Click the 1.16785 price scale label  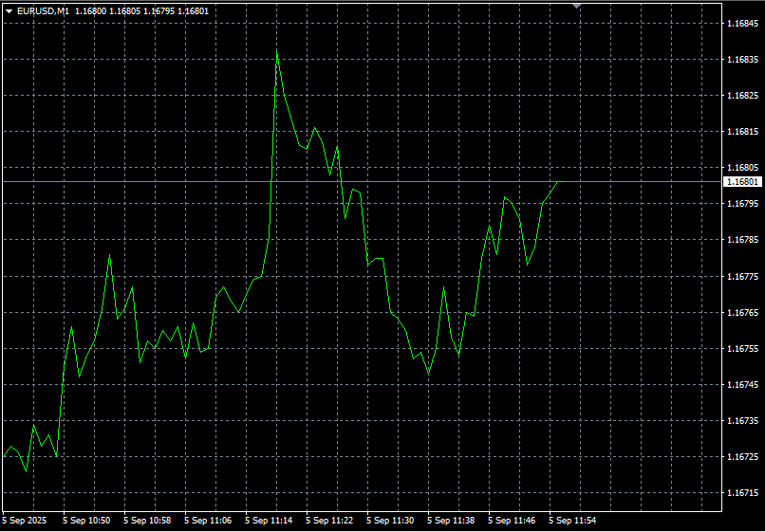point(742,240)
